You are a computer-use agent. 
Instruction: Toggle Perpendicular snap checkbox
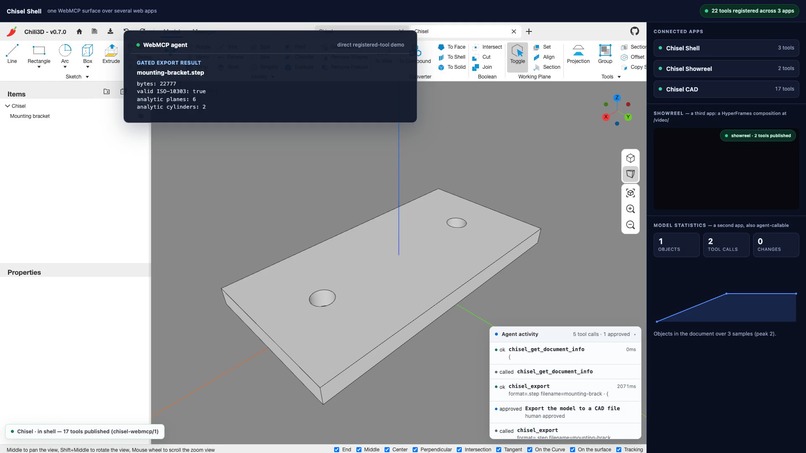[415, 449]
